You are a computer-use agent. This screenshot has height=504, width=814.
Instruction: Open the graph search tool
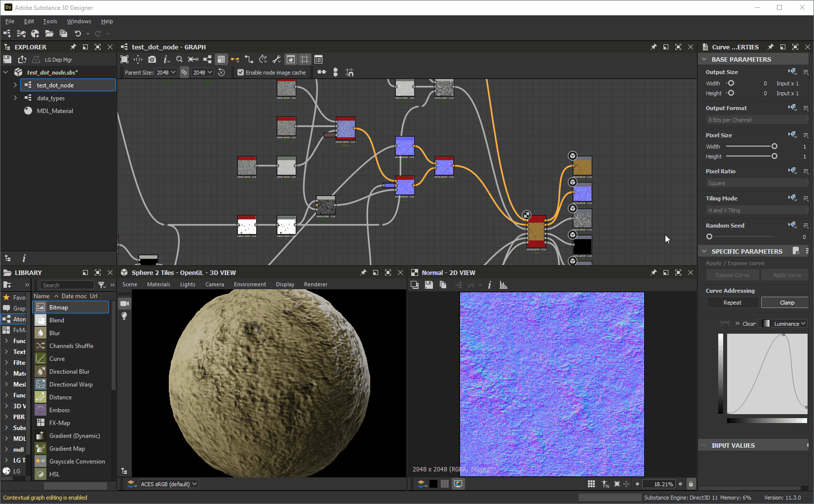[179, 59]
